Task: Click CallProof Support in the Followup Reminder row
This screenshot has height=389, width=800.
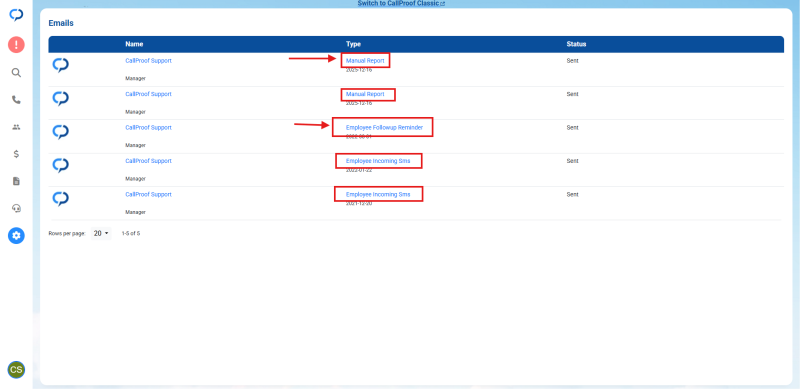Action: [x=148, y=128]
